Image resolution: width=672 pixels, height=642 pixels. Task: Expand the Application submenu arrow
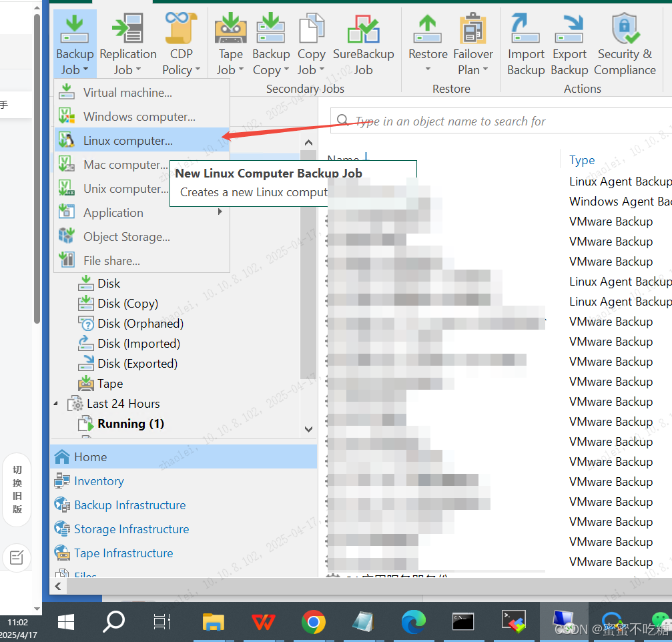pyautogui.click(x=220, y=212)
